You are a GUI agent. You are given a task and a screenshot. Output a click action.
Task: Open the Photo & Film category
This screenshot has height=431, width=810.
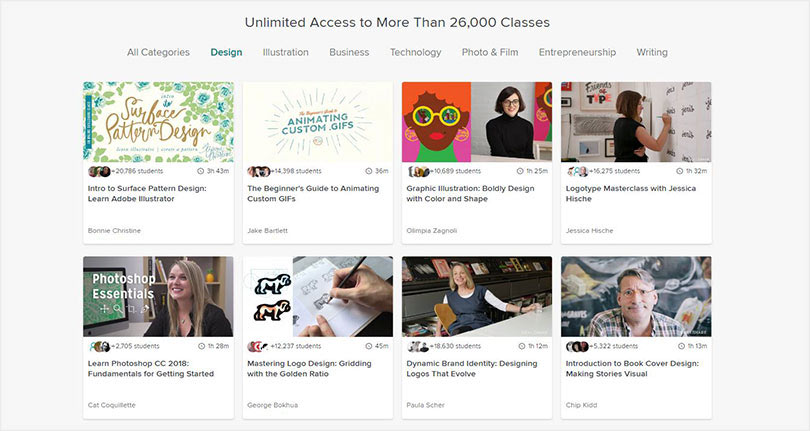pyautogui.click(x=490, y=52)
